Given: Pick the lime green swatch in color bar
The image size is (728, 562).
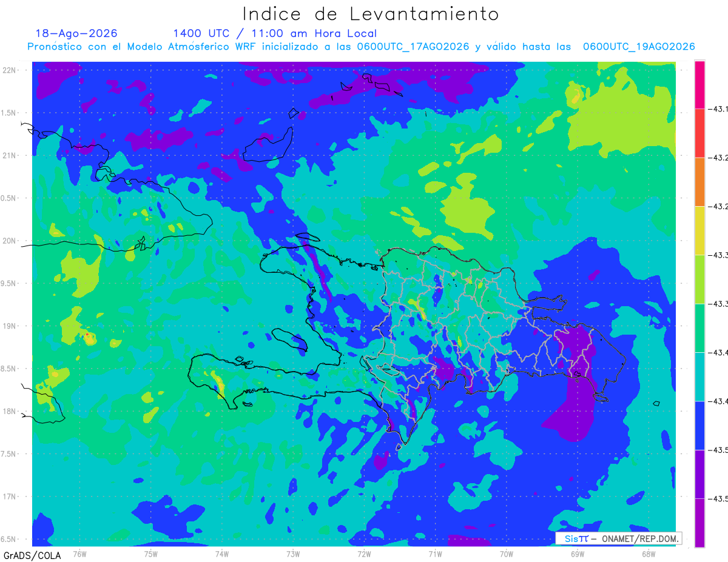Looking at the screenshot, I should pyautogui.click(x=699, y=279).
